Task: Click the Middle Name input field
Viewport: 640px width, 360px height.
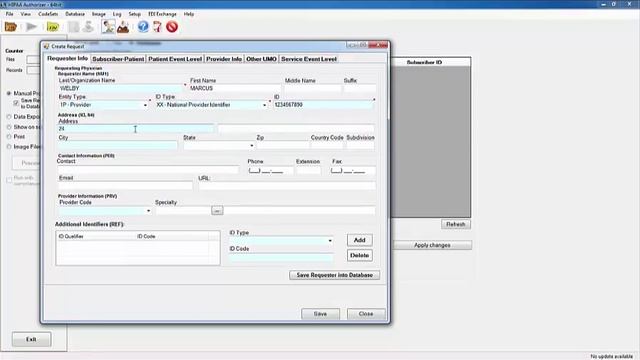Action: pyautogui.click(x=313, y=89)
